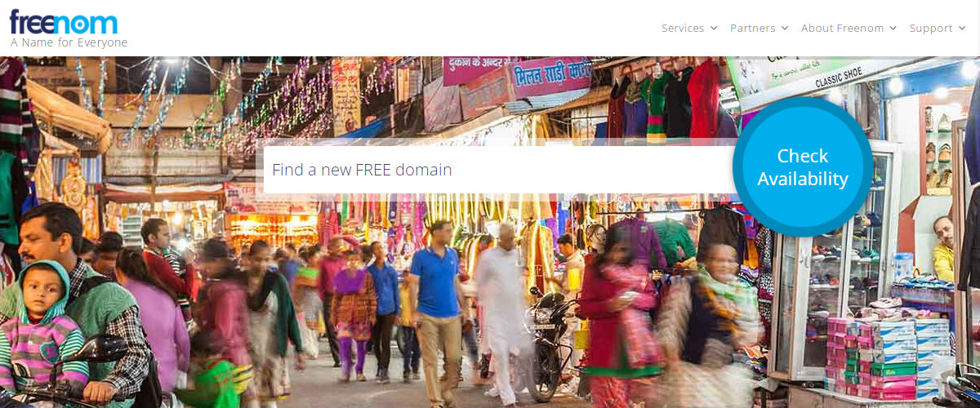Click the empty white header area

click(x=392, y=28)
